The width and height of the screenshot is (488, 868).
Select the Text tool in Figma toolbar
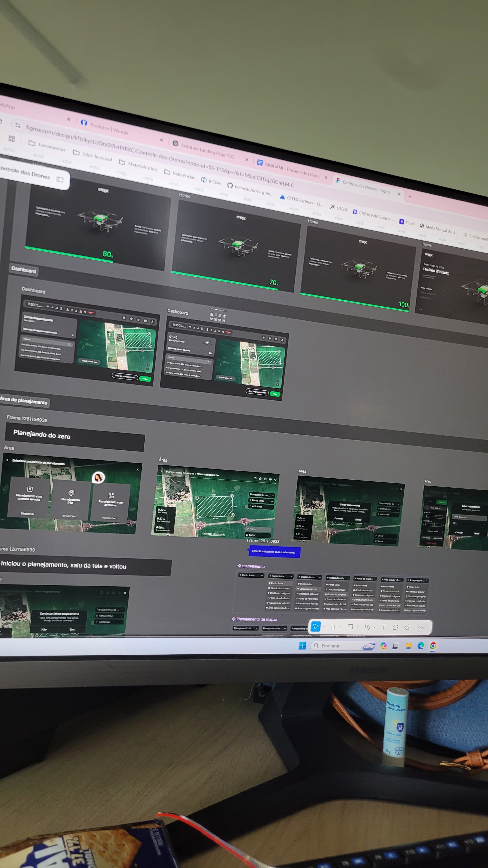click(384, 627)
